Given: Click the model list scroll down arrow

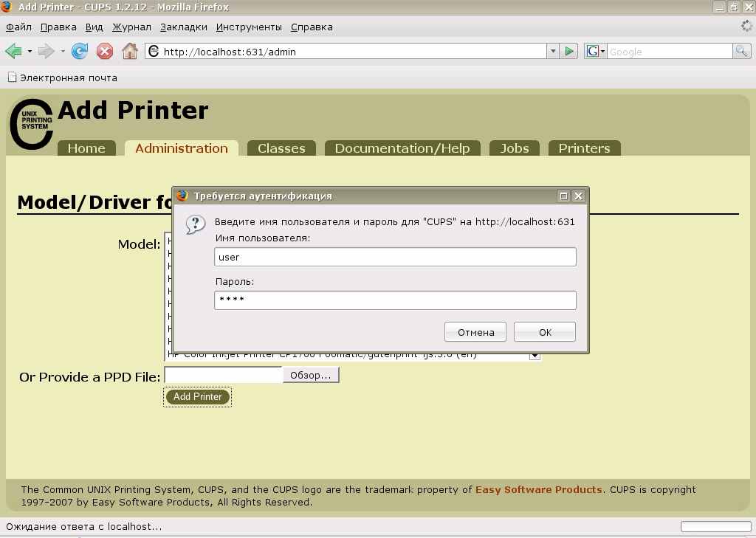Looking at the screenshot, I should [x=535, y=356].
